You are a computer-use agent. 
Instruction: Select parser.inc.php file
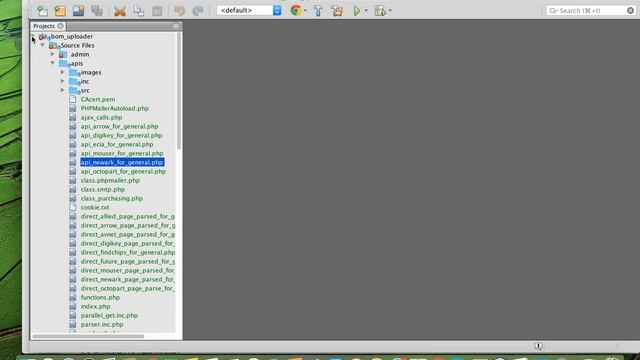click(102, 324)
